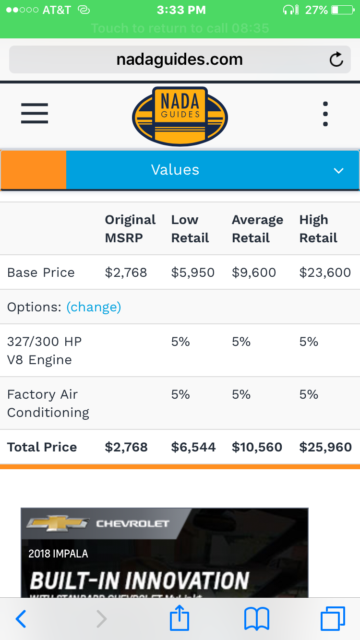This screenshot has width=360, height=640.
Task: Select the Total Price row
Action: (180, 447)
